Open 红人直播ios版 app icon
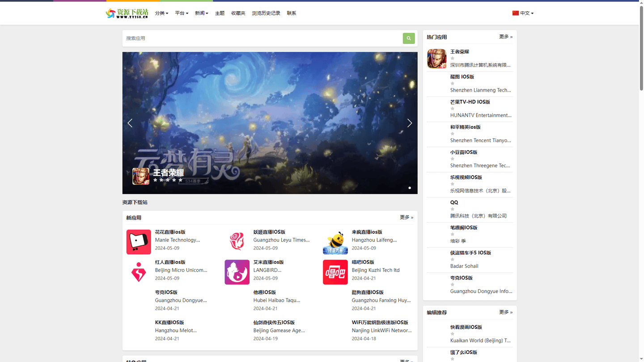 click(x=139, y=272)
